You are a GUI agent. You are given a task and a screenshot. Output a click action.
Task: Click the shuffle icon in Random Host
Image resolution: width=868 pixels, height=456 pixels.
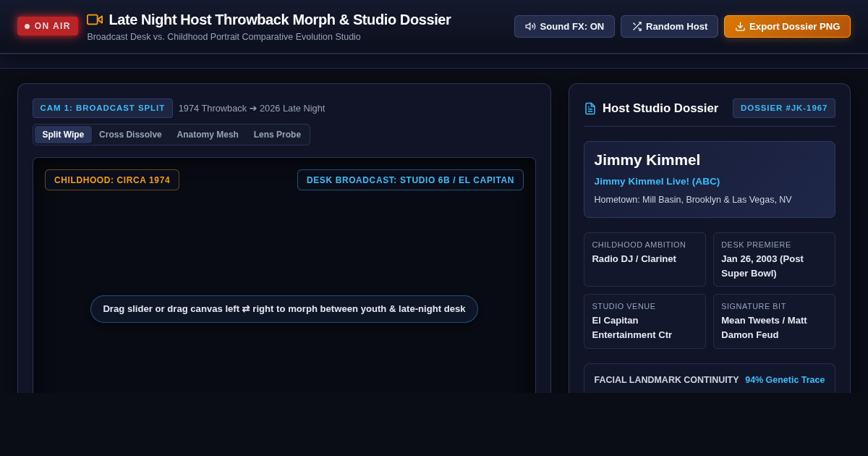[x=637, y=27]
